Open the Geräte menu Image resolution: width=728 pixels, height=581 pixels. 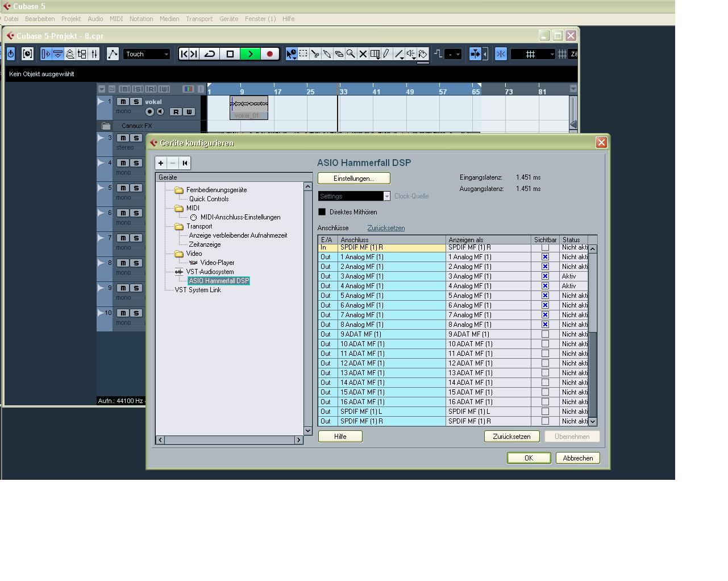coord(229,19)
